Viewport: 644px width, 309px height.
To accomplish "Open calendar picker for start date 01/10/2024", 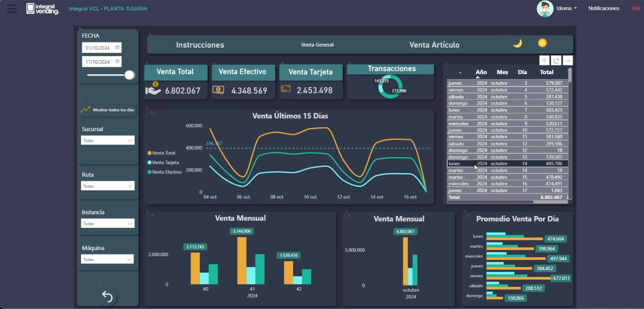I will click(117, 47).
